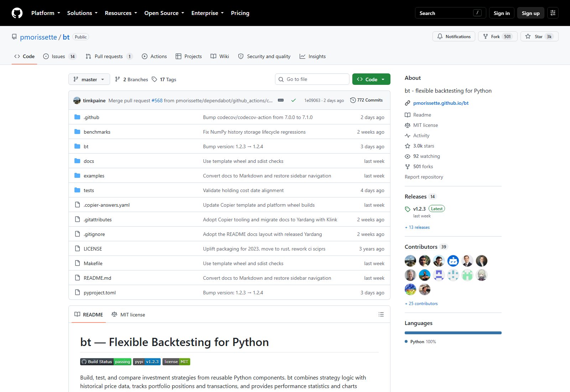Click the Makefile file icon

click(x=77, y=263)
